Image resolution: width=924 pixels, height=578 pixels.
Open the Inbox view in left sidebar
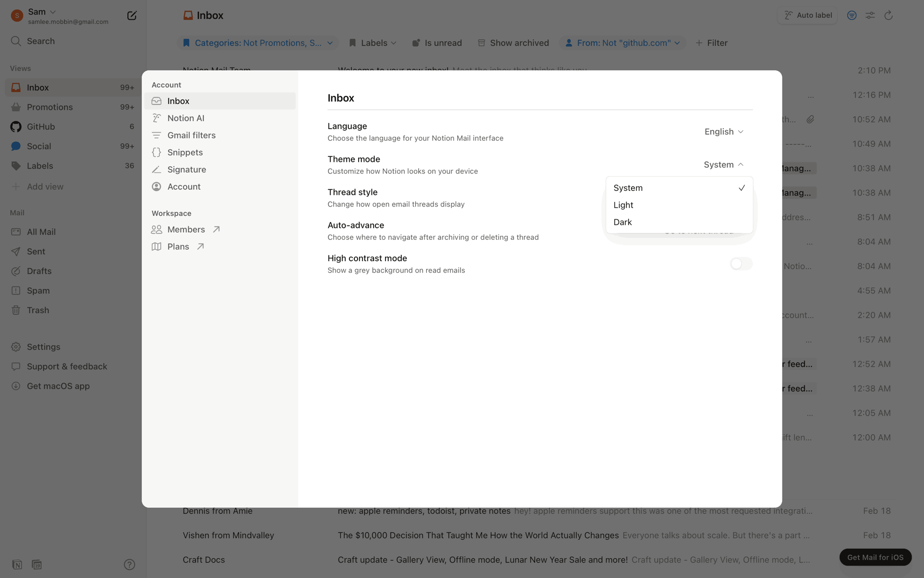[73, 87]
